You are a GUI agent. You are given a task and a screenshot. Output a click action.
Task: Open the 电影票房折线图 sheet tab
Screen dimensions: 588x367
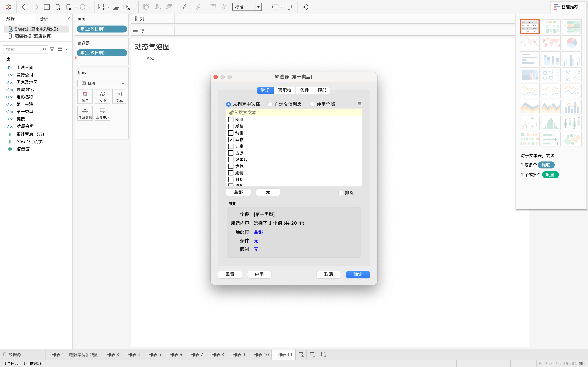point(84,355)
